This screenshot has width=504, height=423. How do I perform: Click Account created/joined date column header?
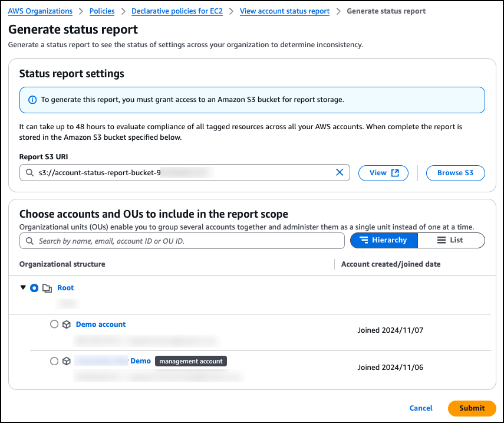[x=391, y=264]
